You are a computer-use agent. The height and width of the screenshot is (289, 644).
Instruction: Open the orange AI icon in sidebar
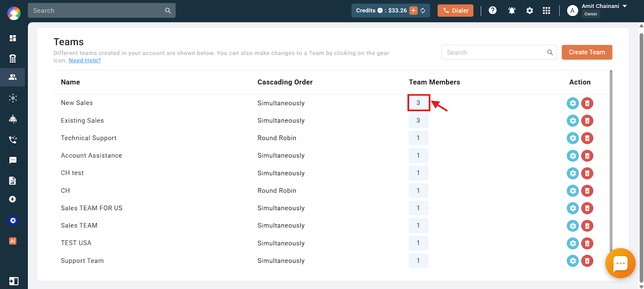tap(13, 241)
